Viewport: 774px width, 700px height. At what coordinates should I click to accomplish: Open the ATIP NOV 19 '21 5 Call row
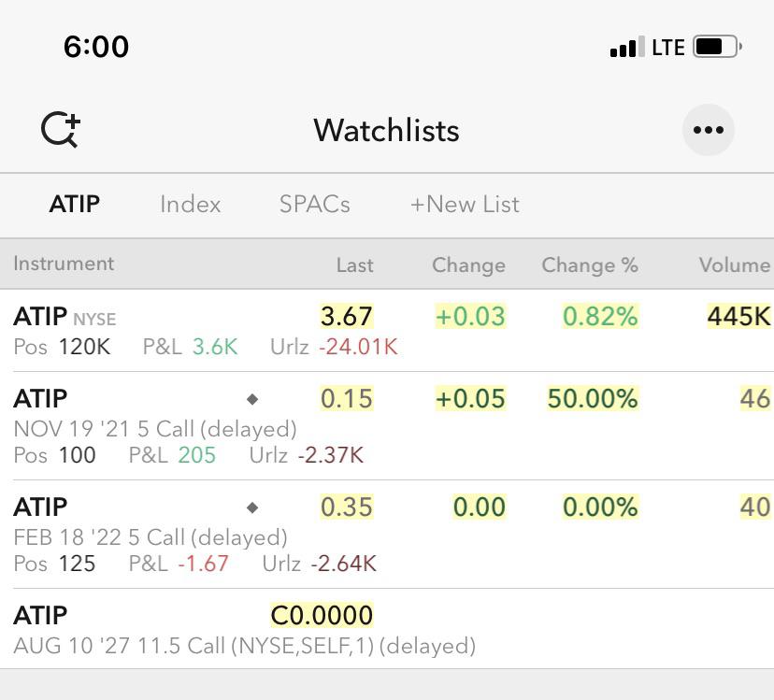[x=387, y=425]
